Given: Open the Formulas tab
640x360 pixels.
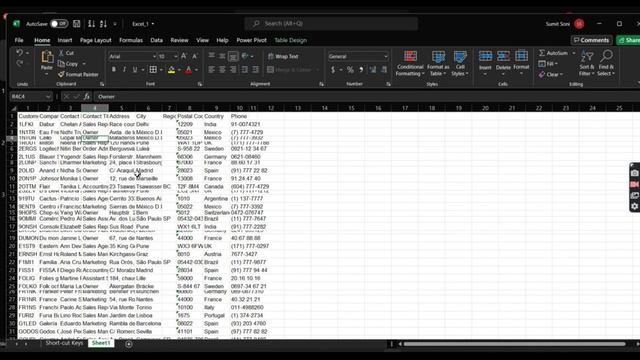Looking at the screenshot, I should coord(131,40).
